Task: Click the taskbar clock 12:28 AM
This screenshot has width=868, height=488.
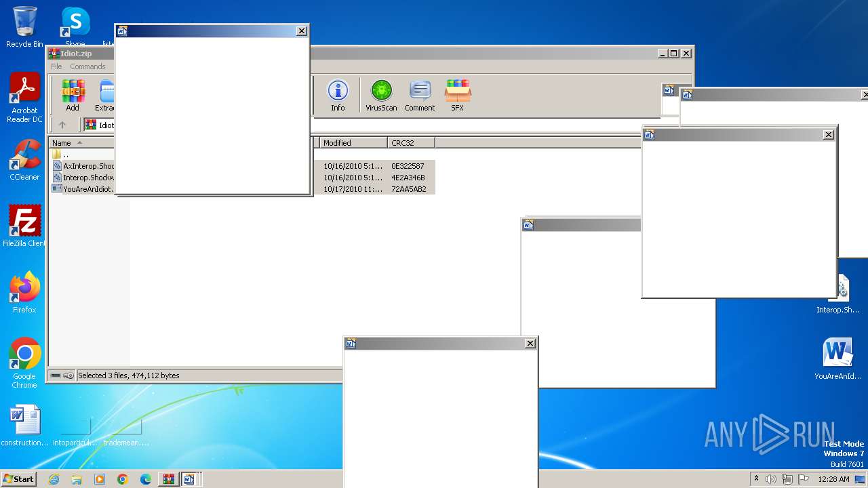Action: [x=833, y=479]
